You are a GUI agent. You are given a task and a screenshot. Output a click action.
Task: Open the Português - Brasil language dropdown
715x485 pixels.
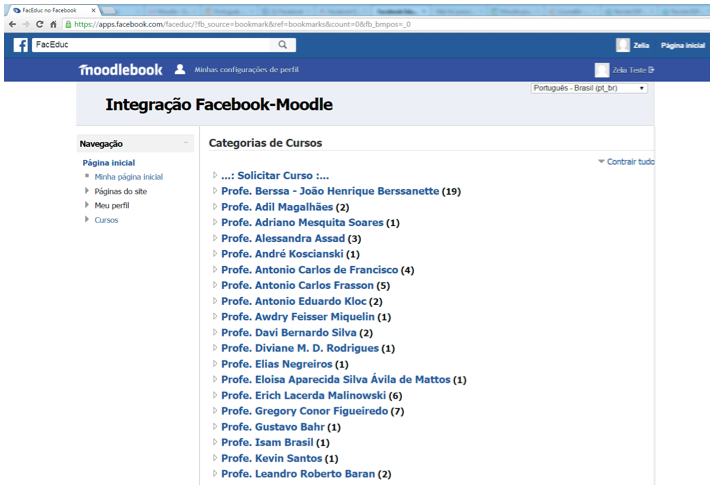pyautogui.click(x=589, y=88)
